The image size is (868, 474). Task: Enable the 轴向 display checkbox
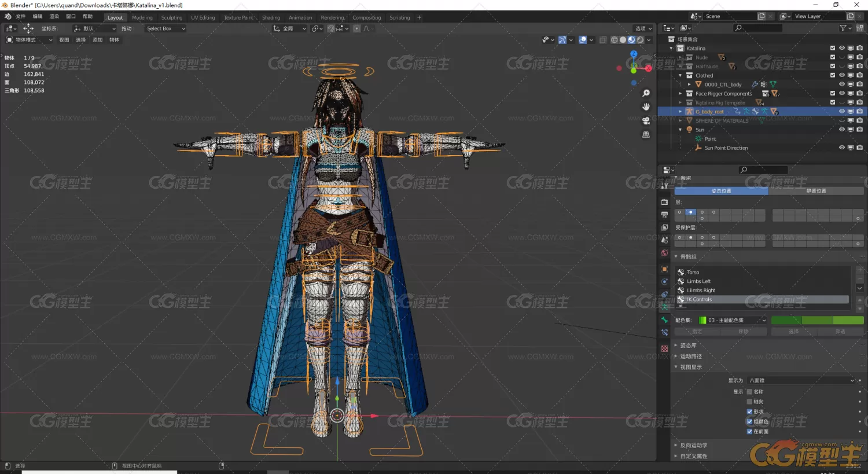750,402
